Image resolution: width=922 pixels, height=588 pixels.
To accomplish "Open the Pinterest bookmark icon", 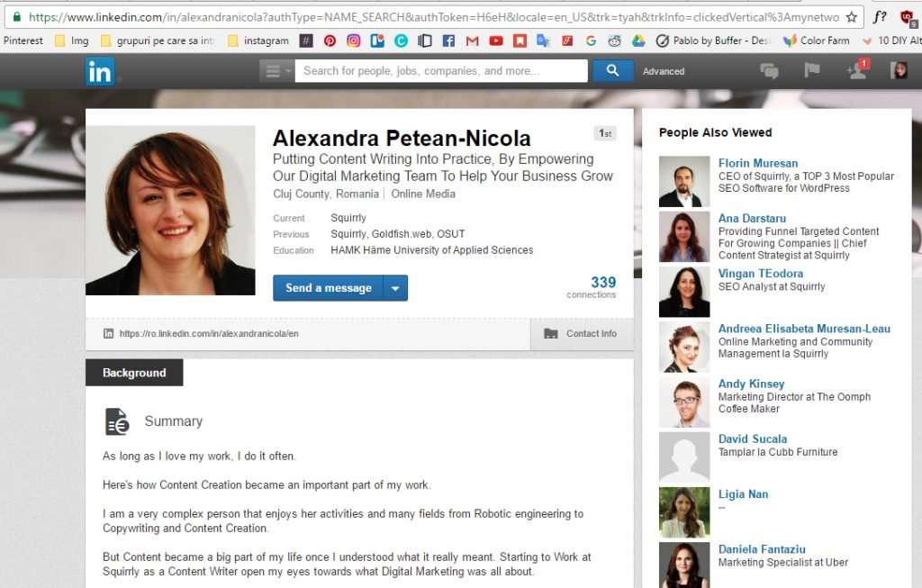I will click(x=330, y=41).
